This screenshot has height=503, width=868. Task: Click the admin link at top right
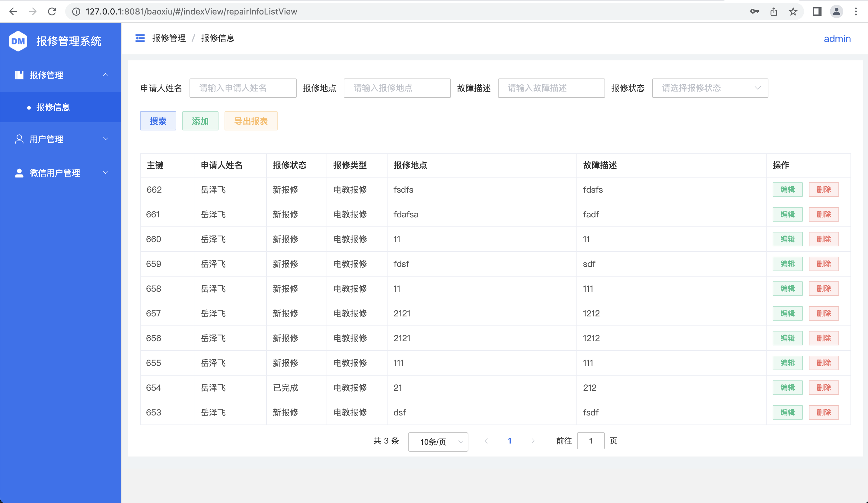click(x=837, y=39)
